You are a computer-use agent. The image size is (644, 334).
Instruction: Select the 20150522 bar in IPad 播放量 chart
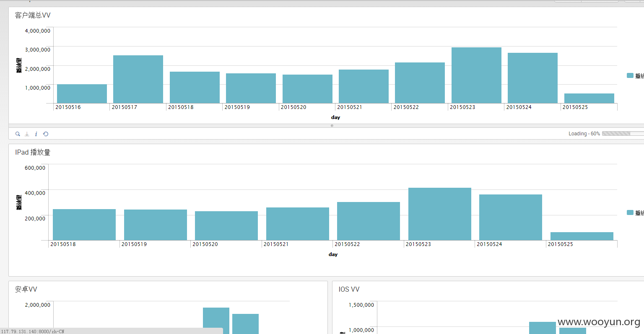click(x=369, y=221)
